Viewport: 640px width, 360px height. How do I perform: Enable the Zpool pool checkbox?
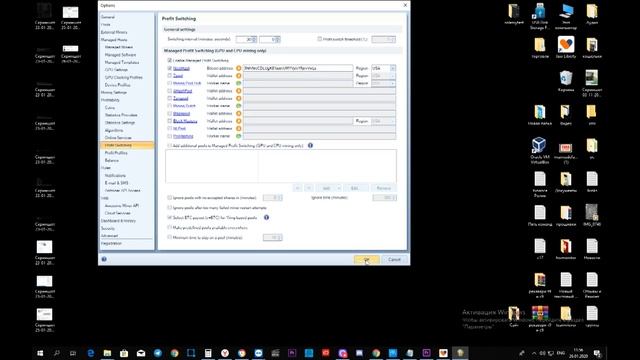[170, 76]
